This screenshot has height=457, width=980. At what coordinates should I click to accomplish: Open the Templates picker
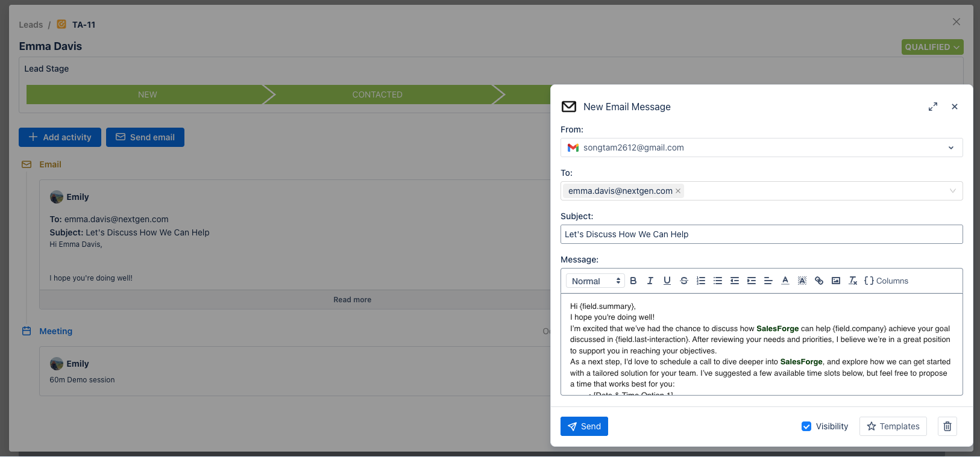tap(893, 426)
